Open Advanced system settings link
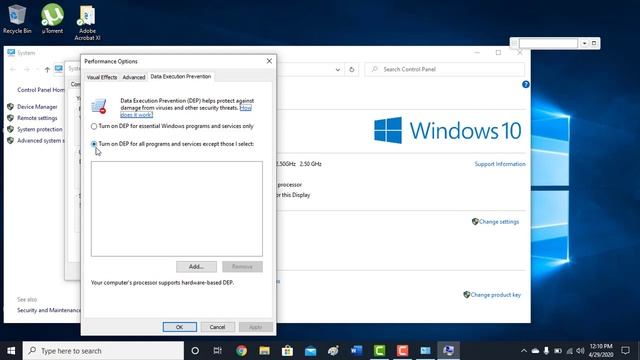Screen dimensions: 640x360 40,140
